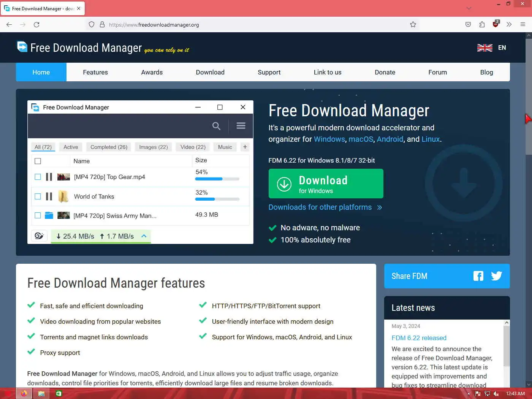The height and width of the screenshot is (399, 532).
Task: Click the World of Tanks folder thumbnail
Action: point(63,196)
